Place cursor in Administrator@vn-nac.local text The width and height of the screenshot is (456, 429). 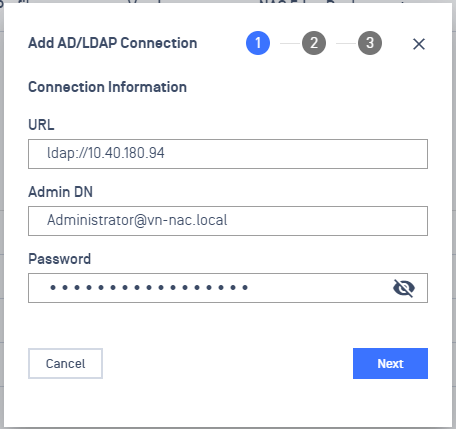tap(137, 220)
